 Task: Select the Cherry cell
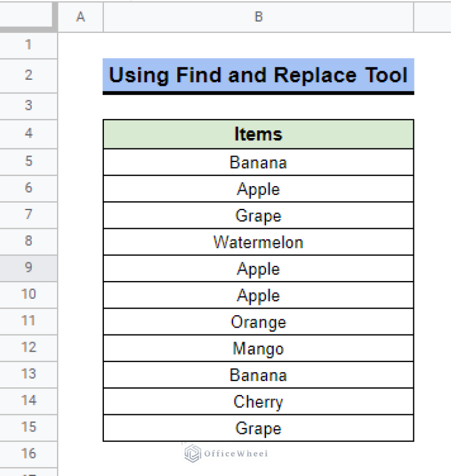point(258,401)
